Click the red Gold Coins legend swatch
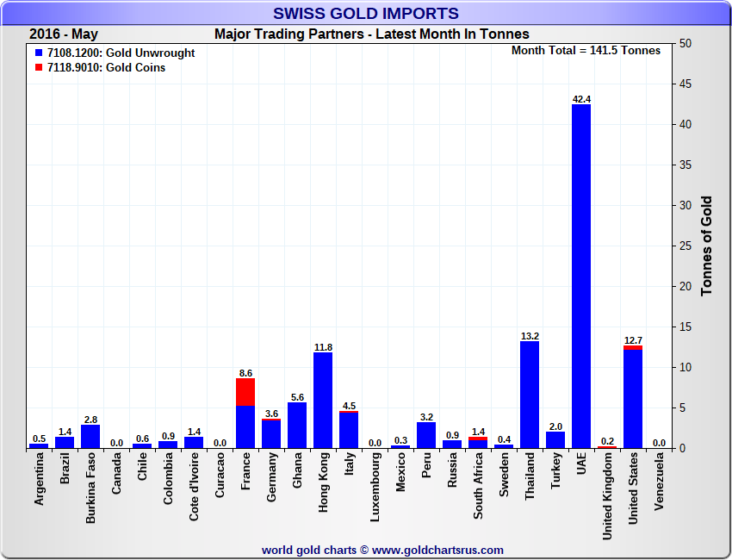This screenshot has width=732, height=560. [39, 68]
